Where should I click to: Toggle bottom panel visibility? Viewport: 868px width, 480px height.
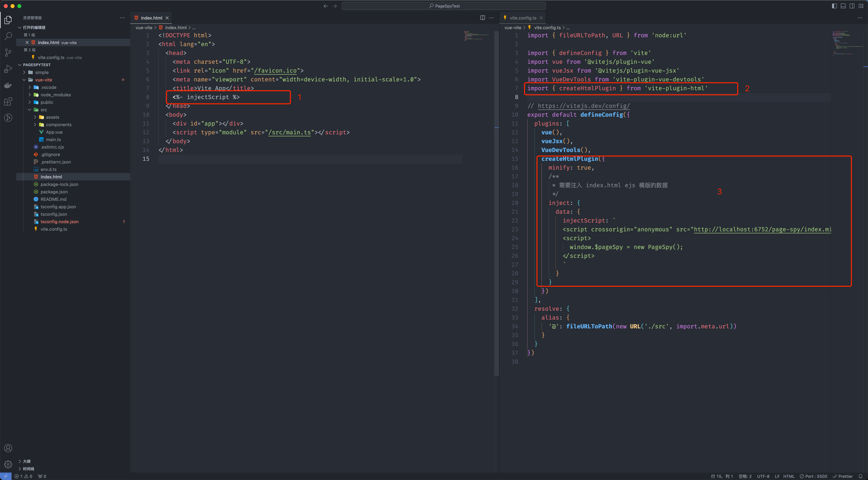[x=843, y=6]
